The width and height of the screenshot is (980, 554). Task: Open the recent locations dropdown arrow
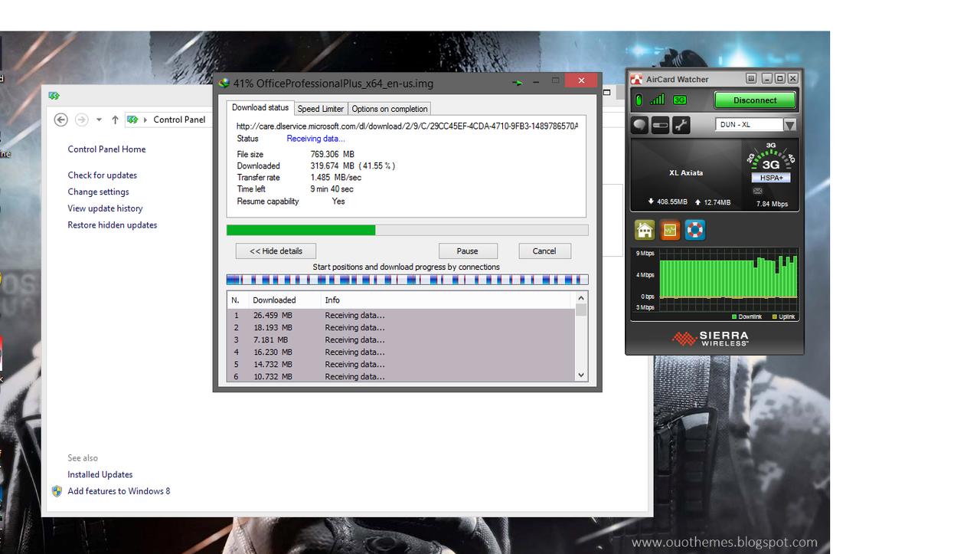(99, 120)
